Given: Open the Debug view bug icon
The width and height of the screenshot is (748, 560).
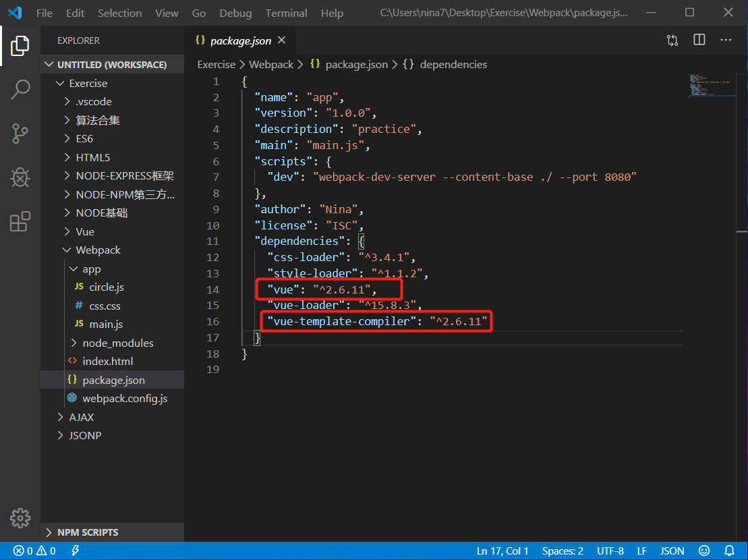Looking at the screenshot, I should point(20,177).
